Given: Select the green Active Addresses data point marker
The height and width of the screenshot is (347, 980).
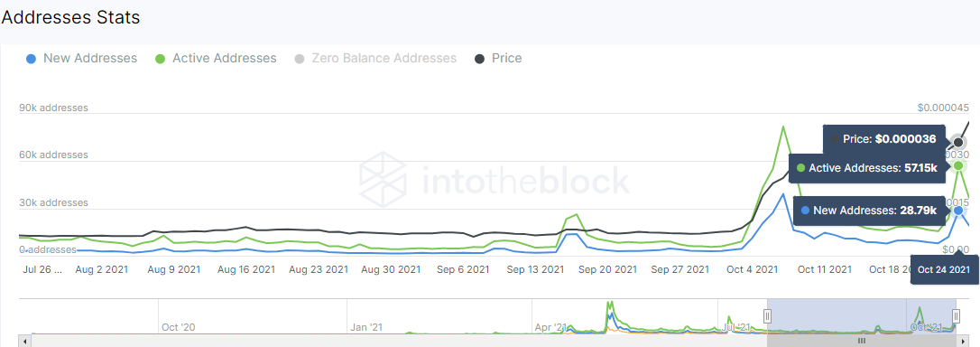Looking at the screenshot, I should coord(958,166).
